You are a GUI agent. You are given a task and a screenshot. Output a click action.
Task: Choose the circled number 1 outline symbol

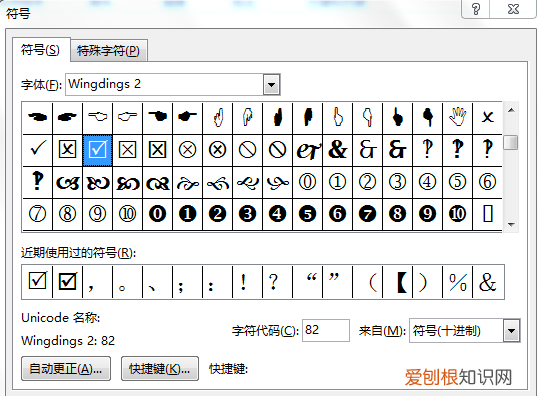[x=337, y=182]
